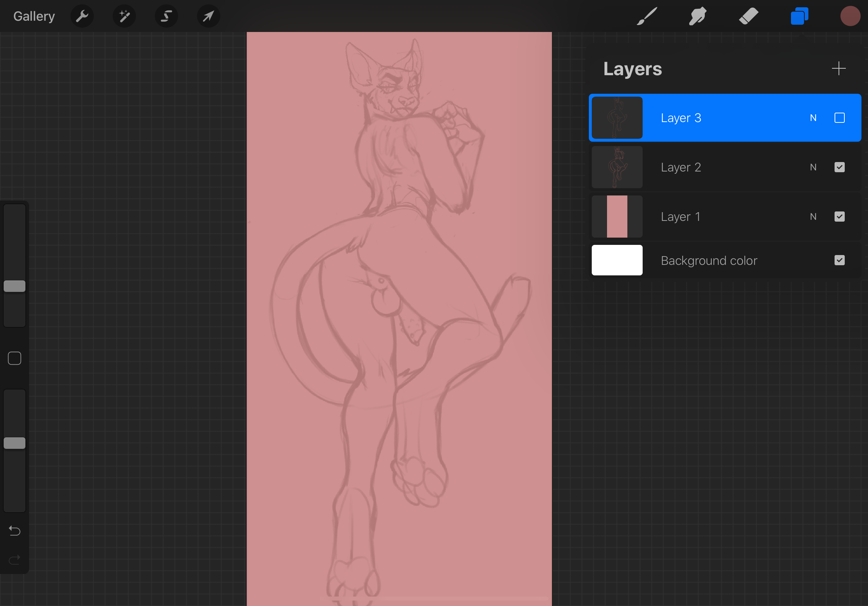Select the Paint brush tool
This screenshot has height=606, width=868.
647,16
